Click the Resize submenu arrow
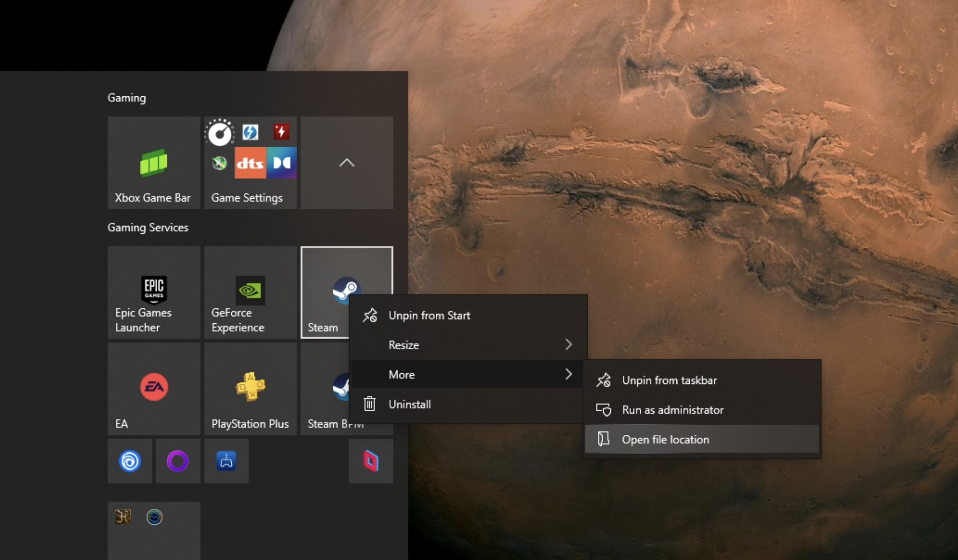 point(569,344)
